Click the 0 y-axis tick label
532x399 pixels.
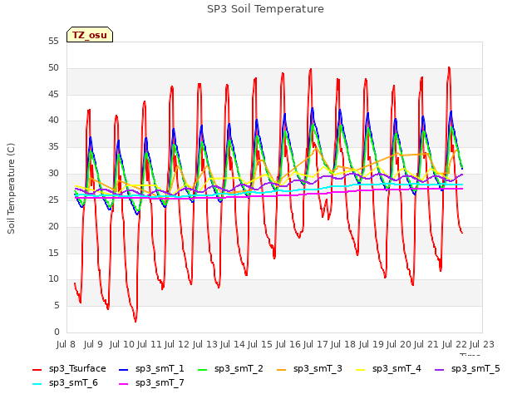pyautogui.click(x=57, y=332)
